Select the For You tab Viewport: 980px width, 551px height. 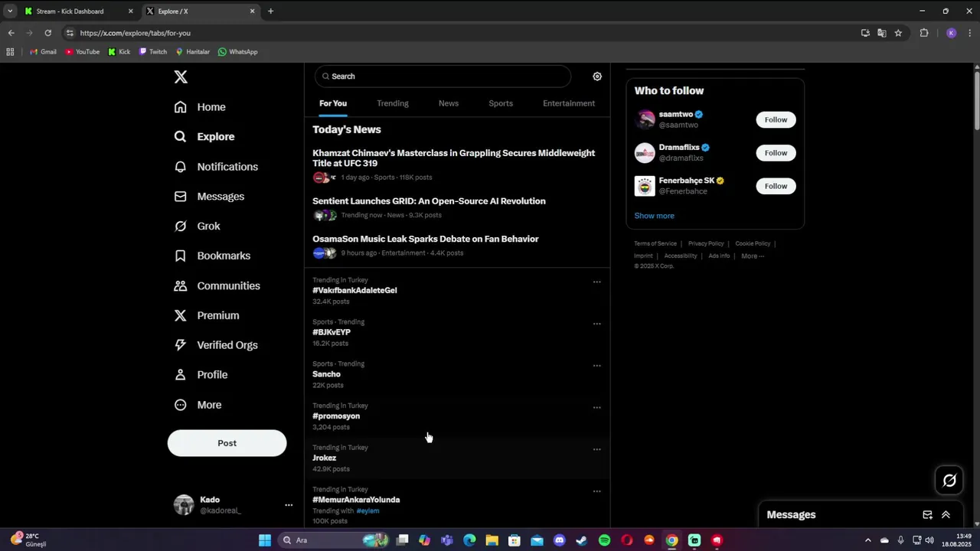point(333,103)
